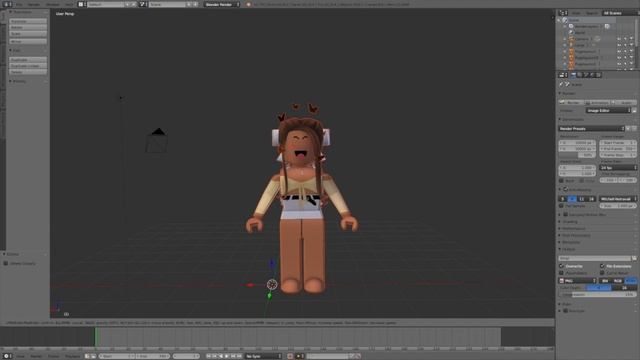The height and width of the screenshot is (360, 640).
Task: Open the Mitchell-Netravali filter dropdown
Action: [618, 199]
